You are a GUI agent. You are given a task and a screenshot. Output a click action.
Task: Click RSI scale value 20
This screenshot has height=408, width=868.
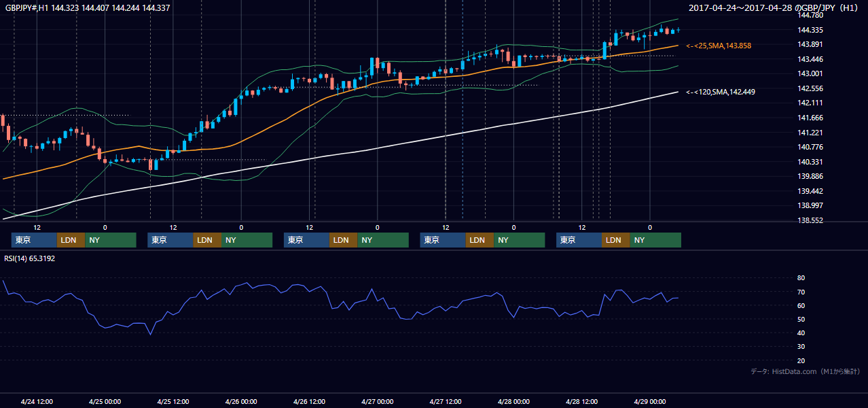point(801,360)
